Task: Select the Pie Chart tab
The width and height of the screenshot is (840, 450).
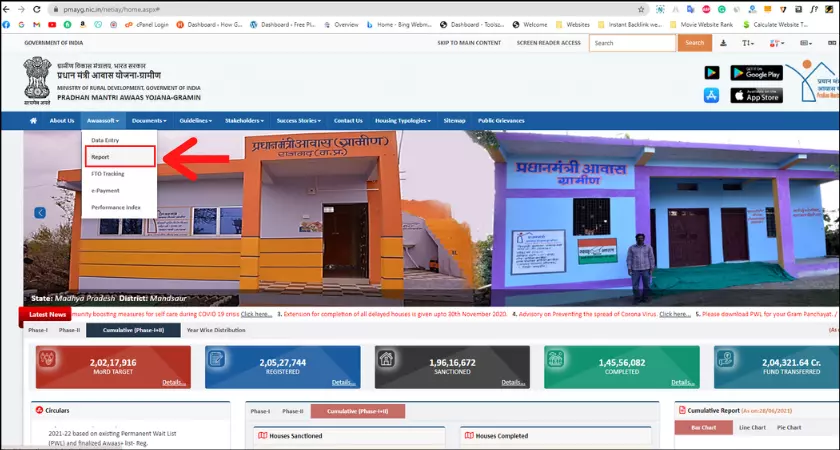Action: coord(789,428)
